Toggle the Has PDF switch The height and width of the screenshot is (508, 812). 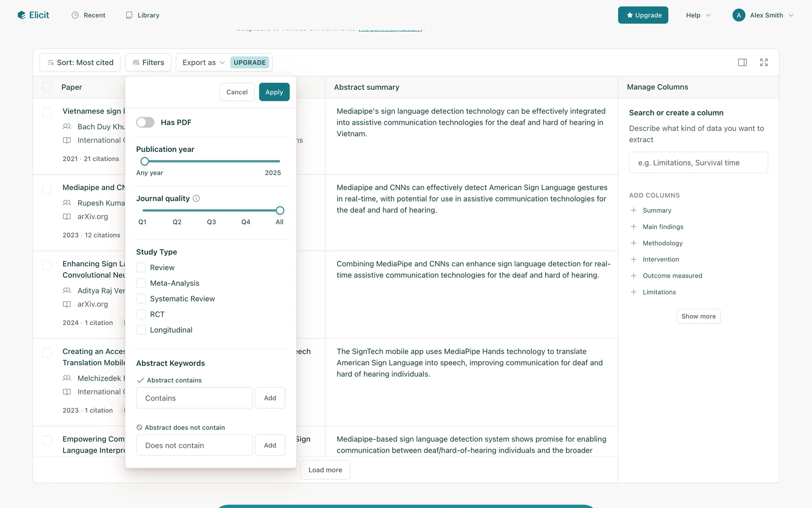[145, 122]
